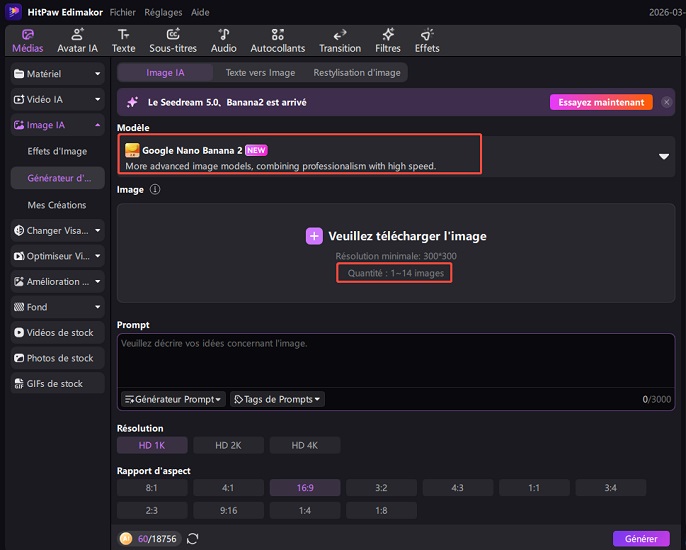Click the refresh credits icon
This screenshot has width=686, height=550.
192,538
